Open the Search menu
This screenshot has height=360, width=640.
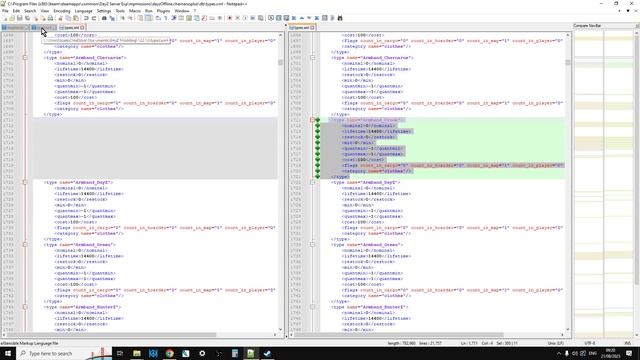30,11
